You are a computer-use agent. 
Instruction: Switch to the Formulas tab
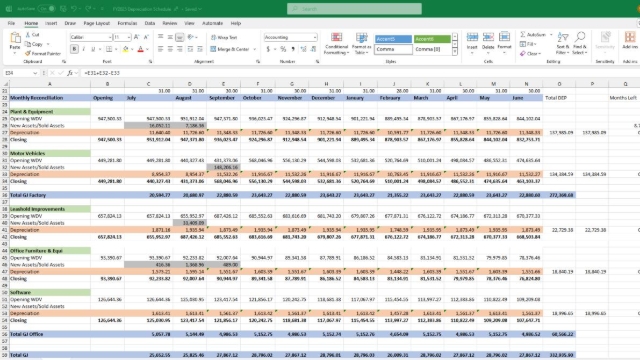(127, 23)
